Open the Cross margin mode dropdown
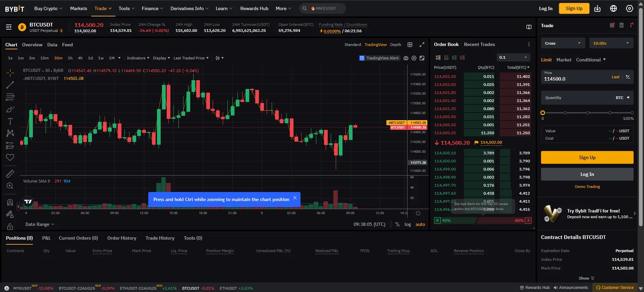Screen dimensions: 644x292 point(563,43)
